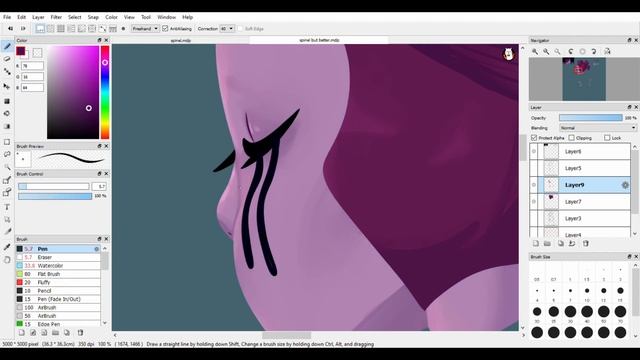Open the Snap menu
Viewport: 640px width, 360px height.
[x=93, y=17]
